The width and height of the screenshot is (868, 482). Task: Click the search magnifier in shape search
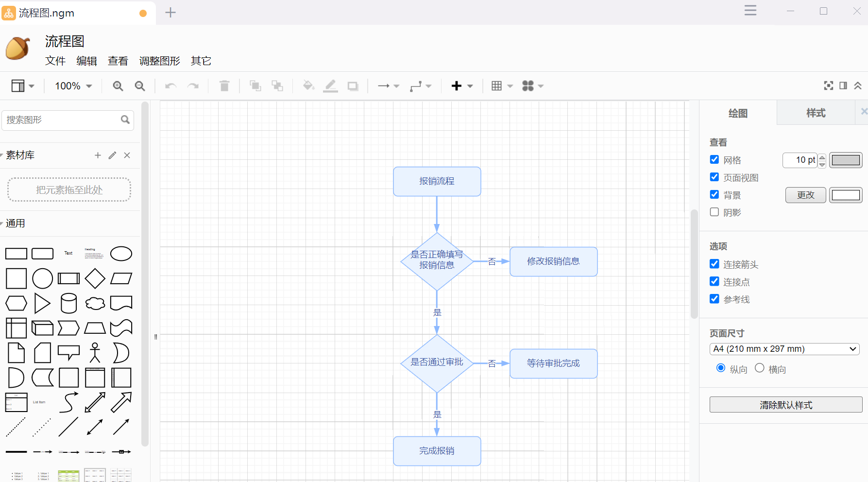125,120
